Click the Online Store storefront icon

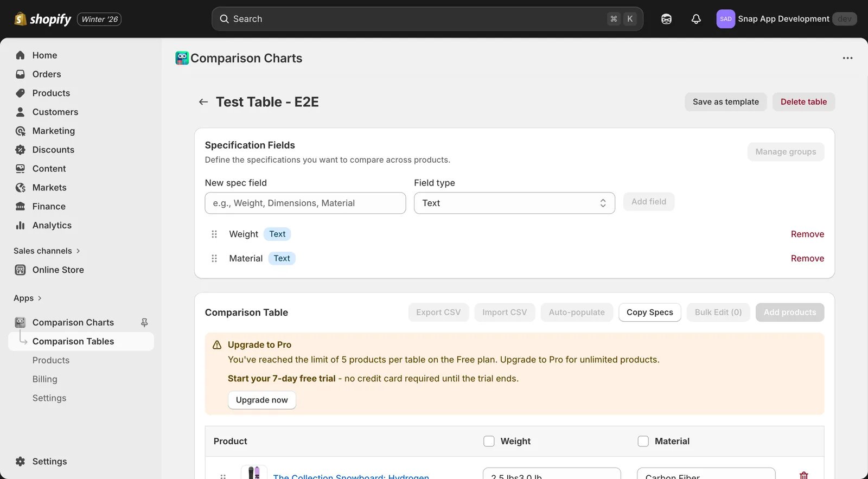click(20, 270)
